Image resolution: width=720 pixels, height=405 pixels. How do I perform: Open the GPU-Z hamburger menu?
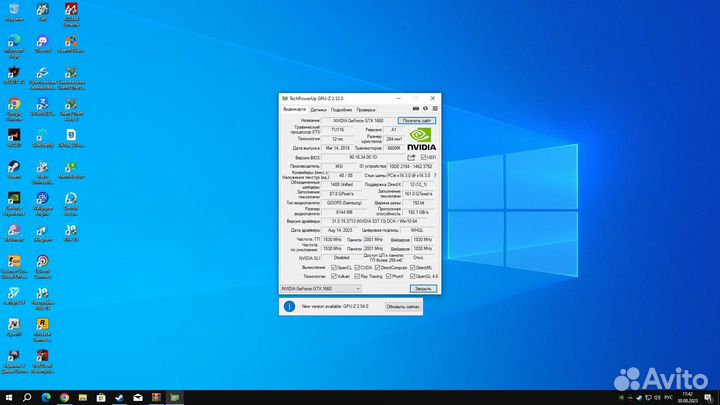435,109
